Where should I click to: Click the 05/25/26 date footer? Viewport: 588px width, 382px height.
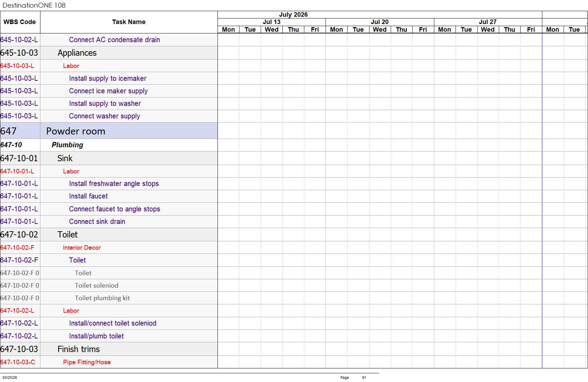coord(10,377)
